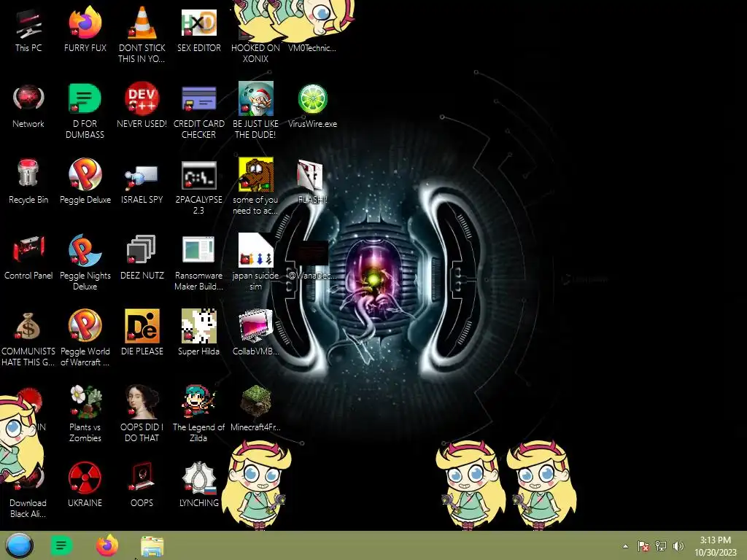Click the HxD hex editor shortcut
The height and width of the screenshot is (560, 747).
[198, 23]
